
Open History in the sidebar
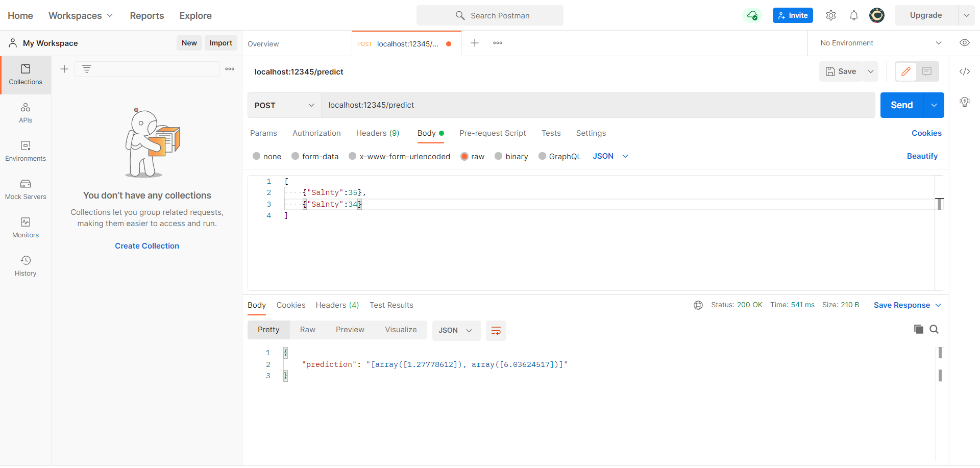[26, 266]
